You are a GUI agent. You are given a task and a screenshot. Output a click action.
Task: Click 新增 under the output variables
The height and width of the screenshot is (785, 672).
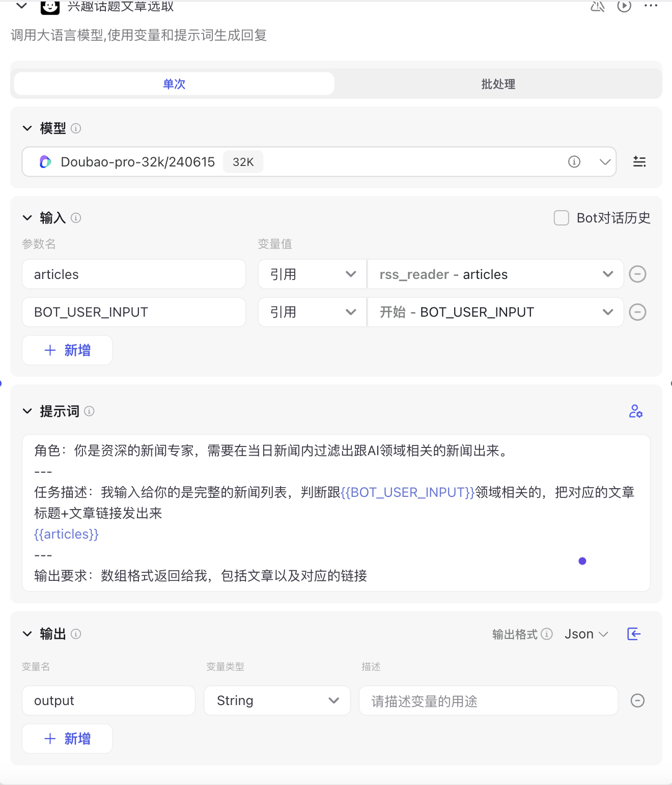point(67,739)
